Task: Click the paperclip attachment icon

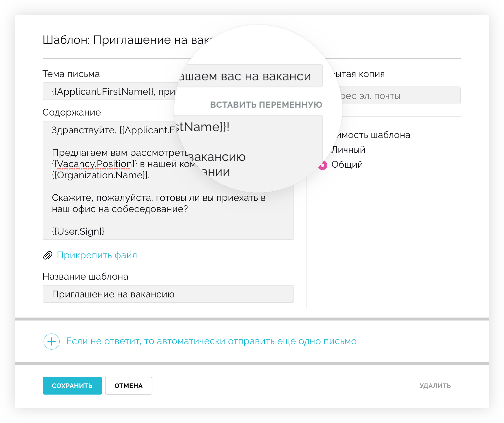Action: point(47,255)
